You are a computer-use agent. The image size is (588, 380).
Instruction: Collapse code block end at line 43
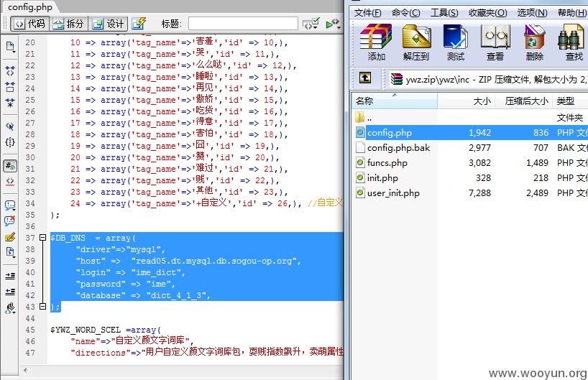42,307
